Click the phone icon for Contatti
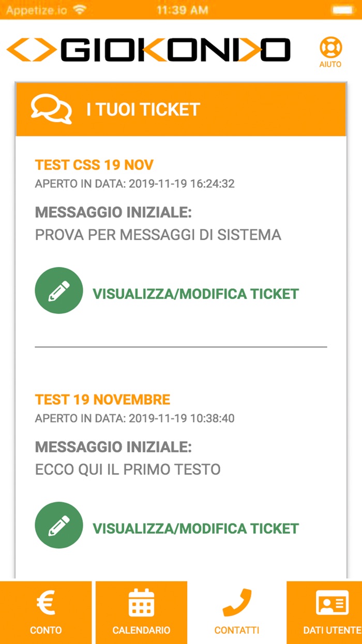 237,603
